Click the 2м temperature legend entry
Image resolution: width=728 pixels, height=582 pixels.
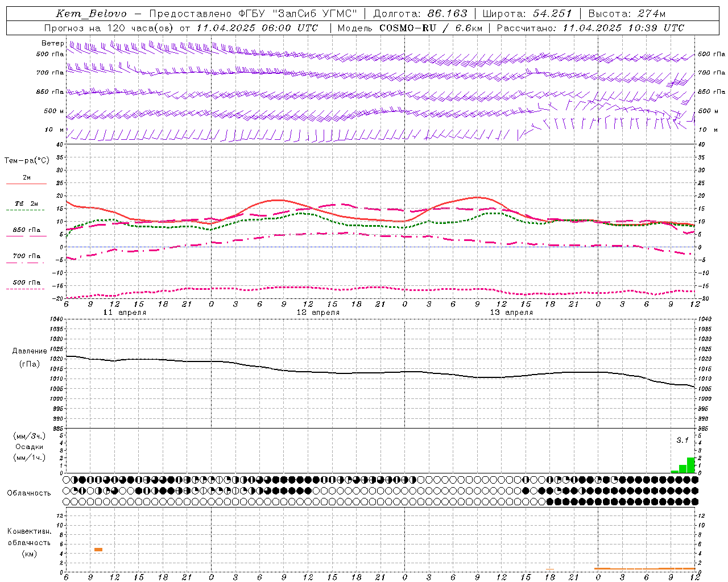click(27, 178)
